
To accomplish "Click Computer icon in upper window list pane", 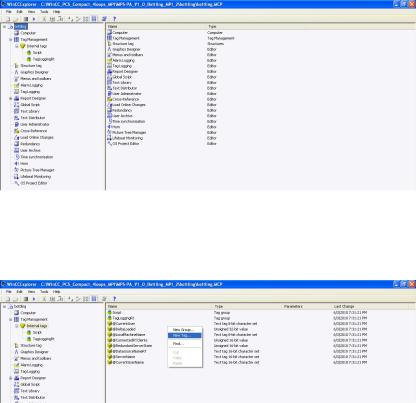I will click(x=109, y=32).
